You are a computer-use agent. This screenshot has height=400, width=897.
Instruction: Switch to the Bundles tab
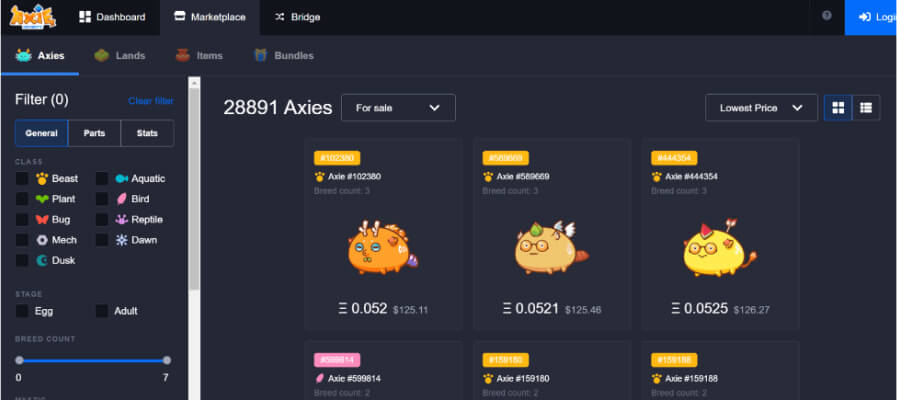[x=283, y=56]
